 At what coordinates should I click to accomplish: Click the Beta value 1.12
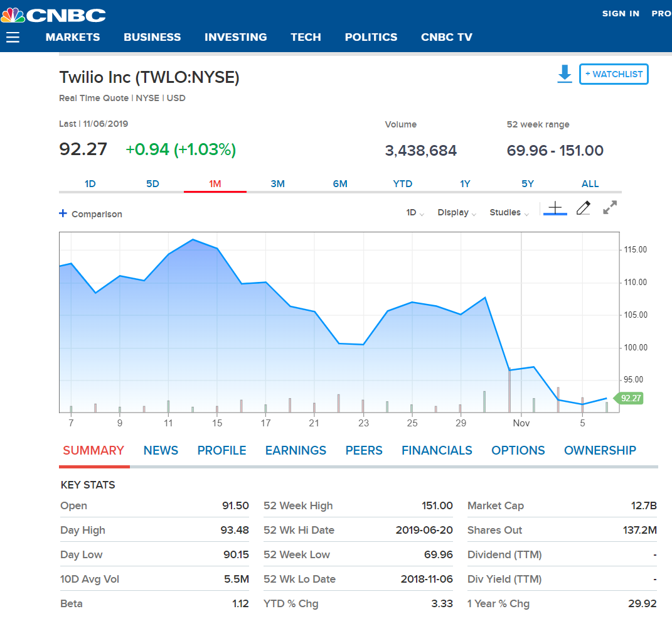point(240,603)
